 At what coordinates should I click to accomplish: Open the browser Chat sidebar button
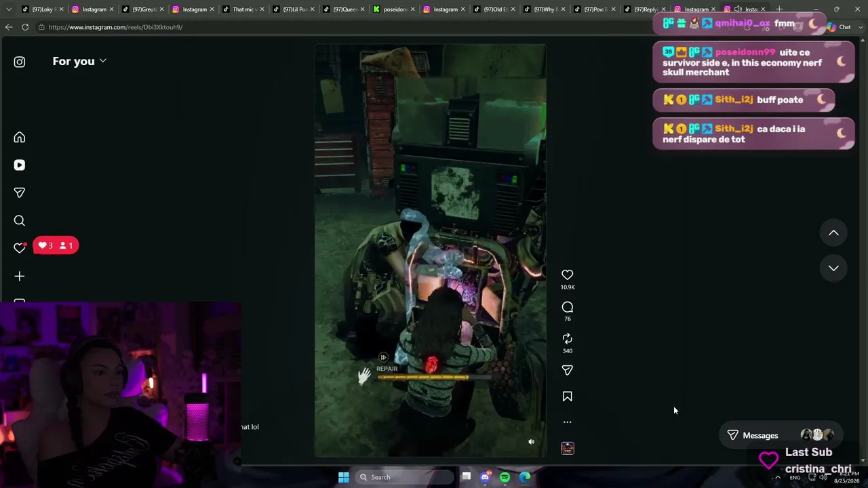point(840,27)
